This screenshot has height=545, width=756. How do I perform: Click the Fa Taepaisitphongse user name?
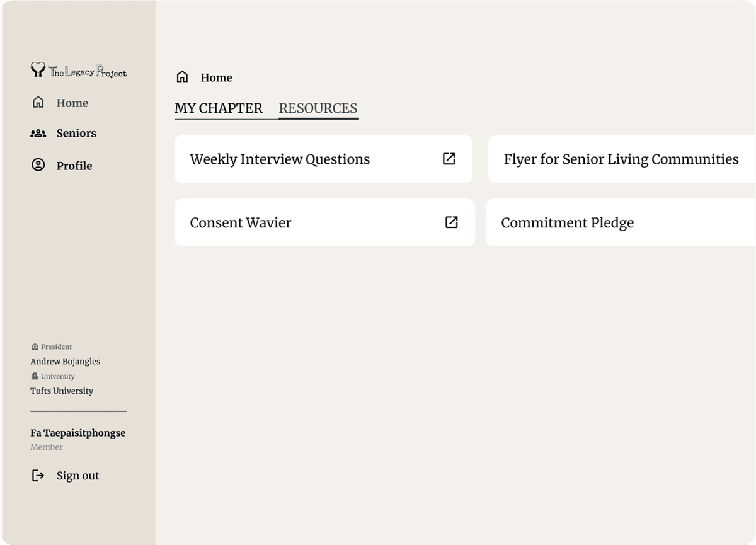tap(77, 433)
